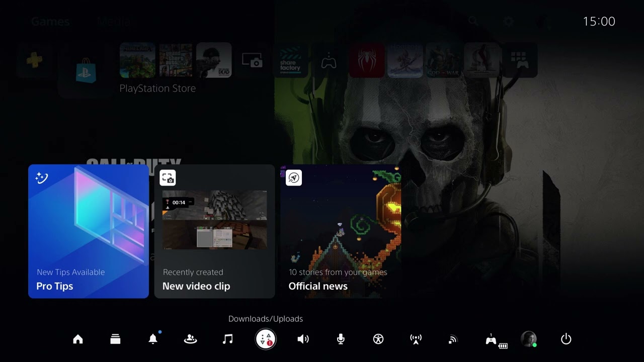
Task: Open the Media Gallery camera tile
Action: tap(252, 60)
